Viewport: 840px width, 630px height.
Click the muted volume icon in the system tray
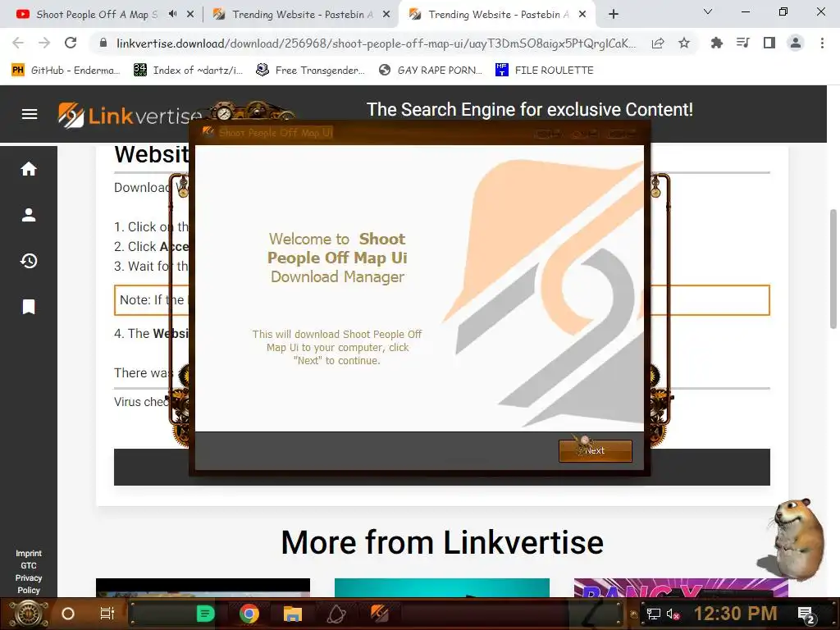click(x=673, y=614)
